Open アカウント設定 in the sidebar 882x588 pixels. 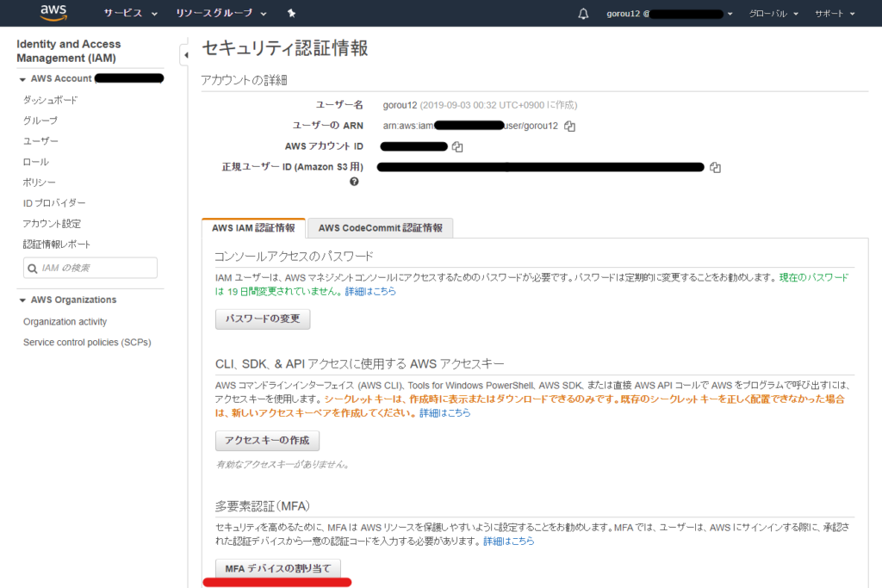pos(52,224)
